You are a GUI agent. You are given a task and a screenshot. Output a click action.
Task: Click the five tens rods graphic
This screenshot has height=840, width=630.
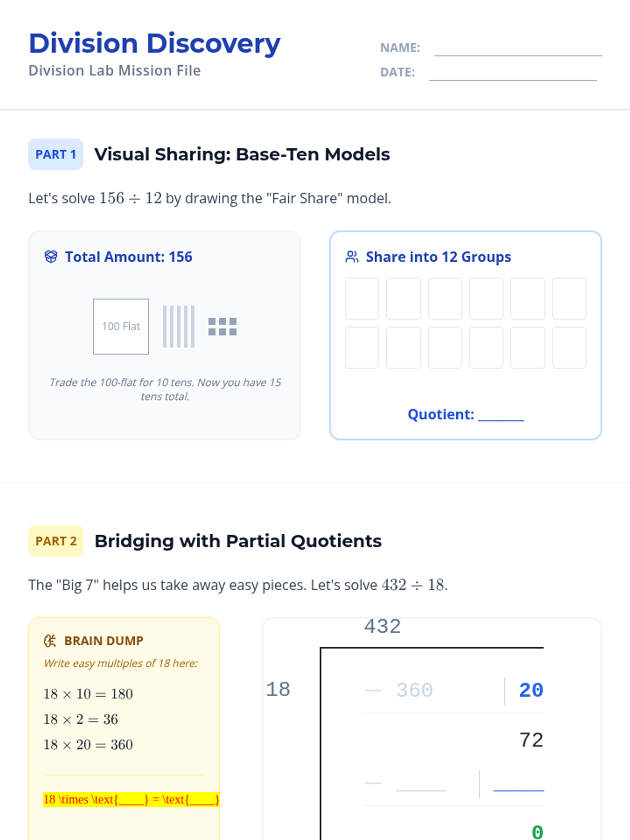(x=178, y=327)
